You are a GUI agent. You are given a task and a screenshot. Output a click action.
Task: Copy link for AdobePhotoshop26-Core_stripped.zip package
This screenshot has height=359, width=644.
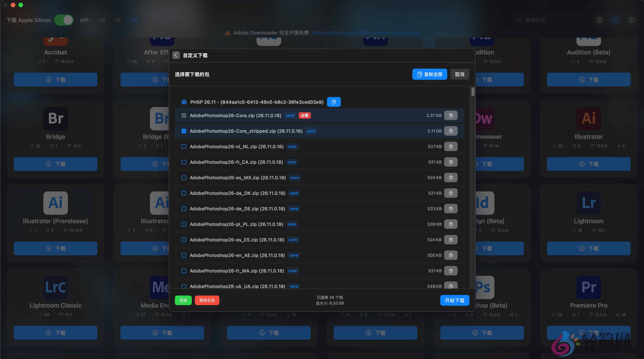[451, 131]
